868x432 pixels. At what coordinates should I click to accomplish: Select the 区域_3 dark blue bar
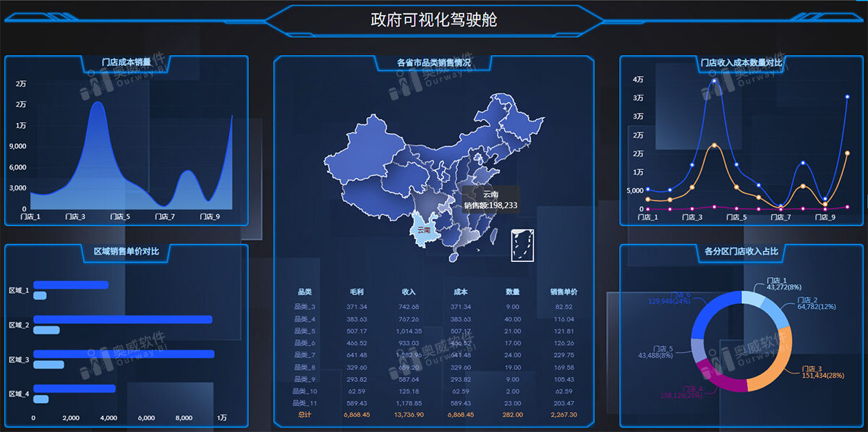[x=124, y=354]
